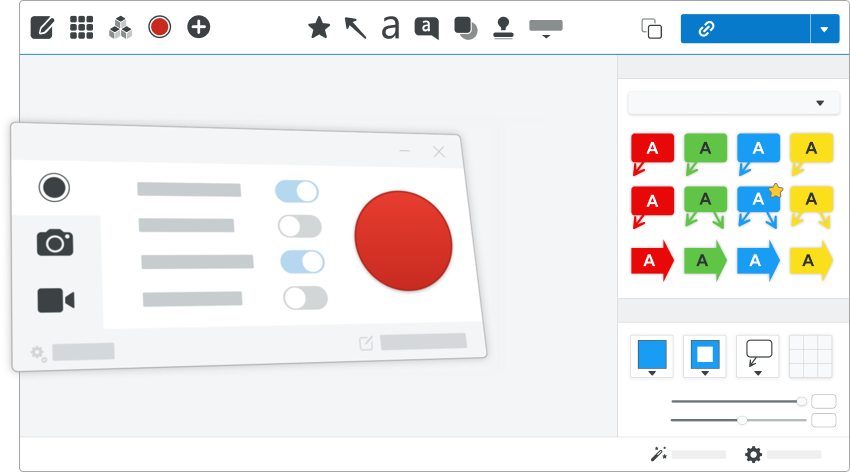The height and width of the screenshot is (472, 850).
Task: Click the lower slider handle in properties
Action: click(x=742, y=420)
